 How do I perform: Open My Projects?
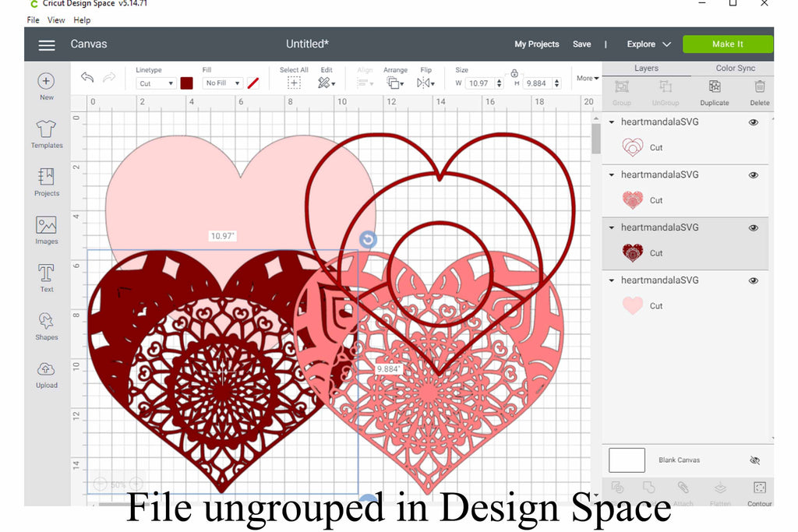tap(536, 44)
